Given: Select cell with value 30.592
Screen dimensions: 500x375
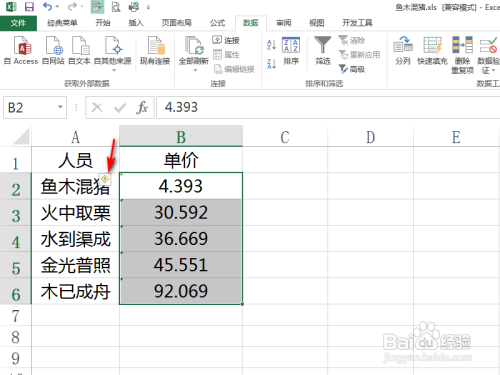Looking at the screenshot, I should click(x=181, y=213).
